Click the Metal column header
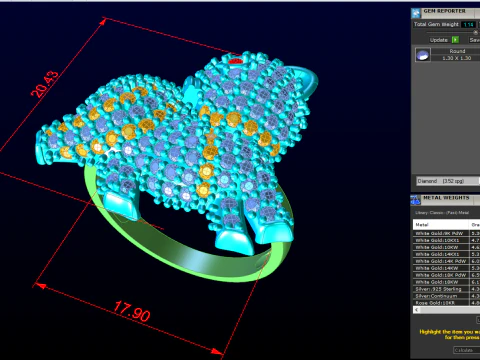This screenshot has width=480, height=360. click(x=441, y=225)
